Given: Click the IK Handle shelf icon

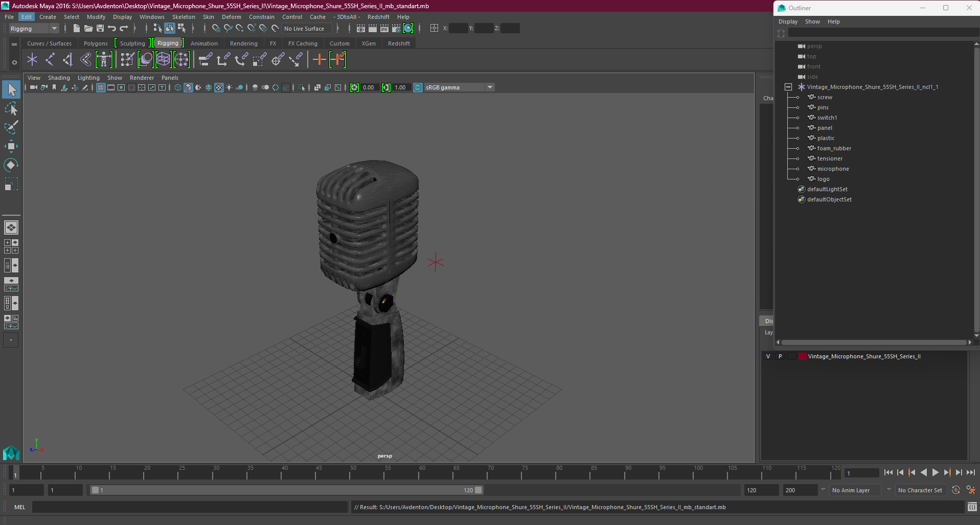Looking at the screenshot, I should click(68, 60).
